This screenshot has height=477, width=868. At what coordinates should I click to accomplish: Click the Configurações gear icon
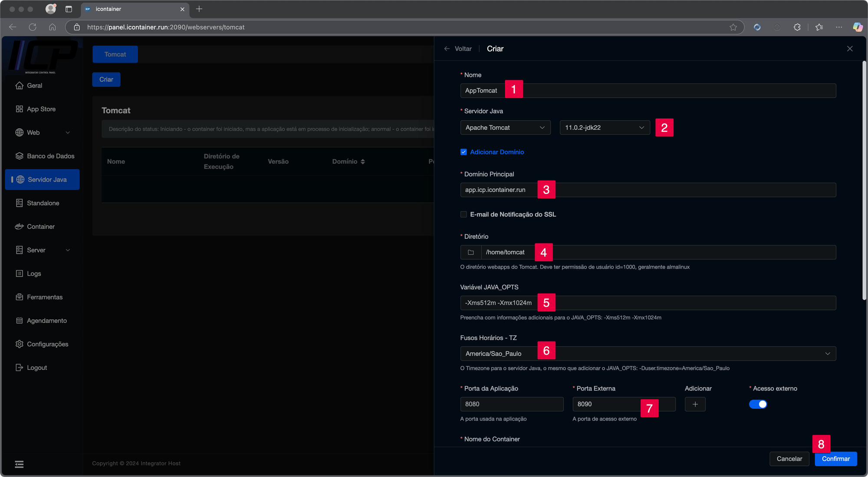tap(19, 344)
